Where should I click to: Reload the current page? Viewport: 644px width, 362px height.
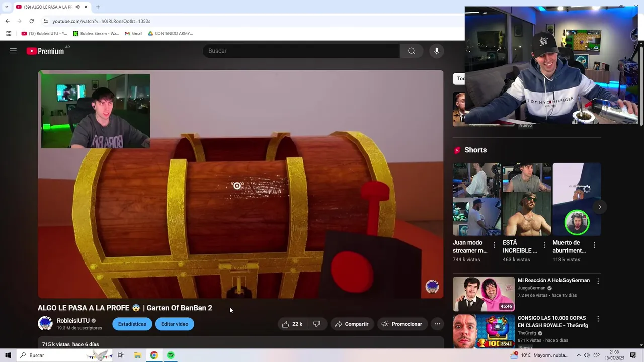[31, 21]
